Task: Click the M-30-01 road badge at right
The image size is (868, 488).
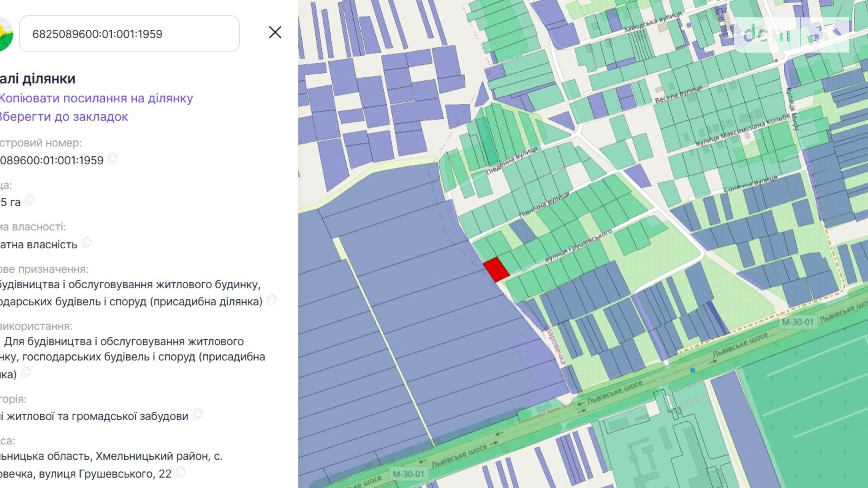Action: [x=797, y=322]
